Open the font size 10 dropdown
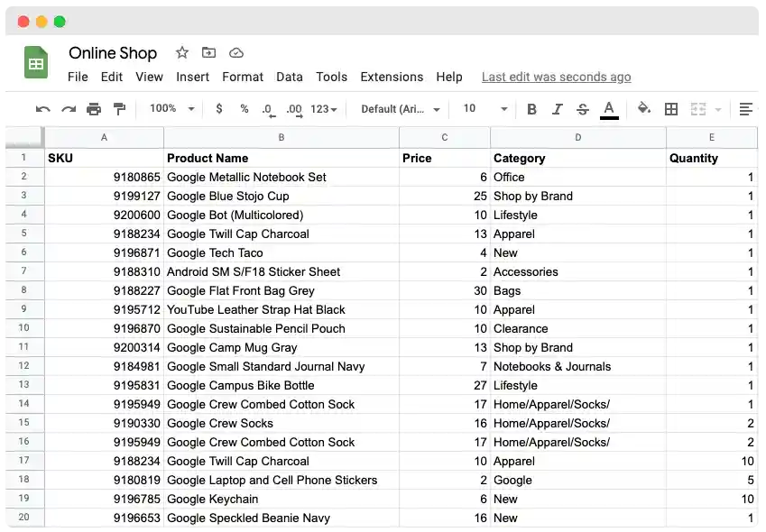Viewport: 766px width, 532px height. [485, 108]
